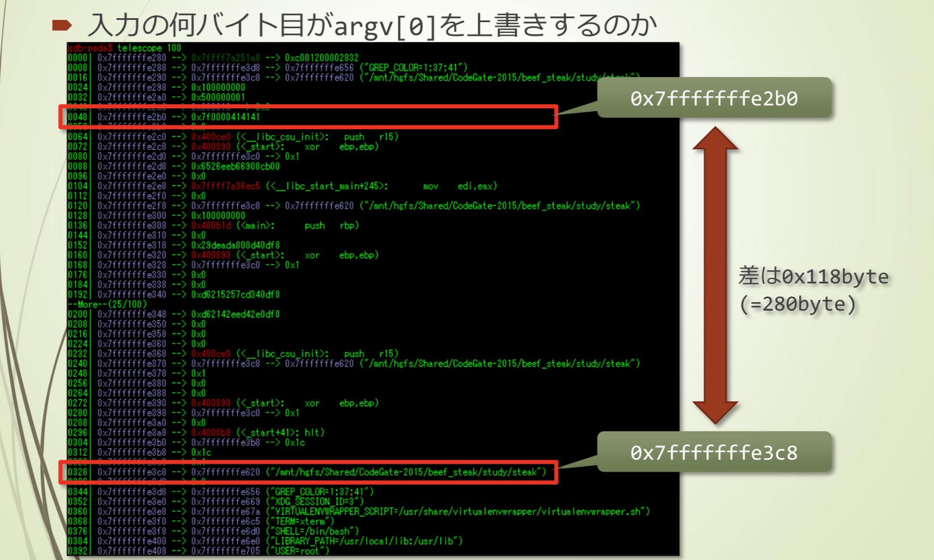
Task: Click LIBRARY_PATH string in row 0384
Action: pyautogui.click(x=364, y=541)
